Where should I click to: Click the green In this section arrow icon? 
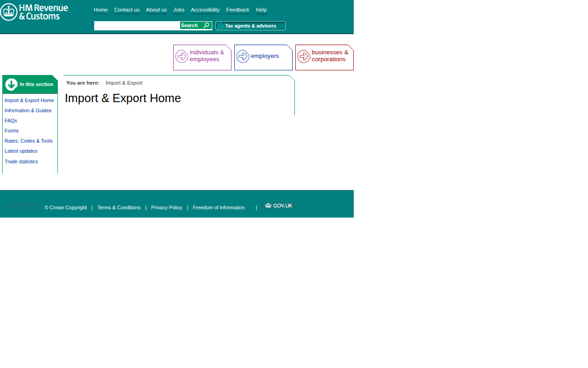coord(11,84)
